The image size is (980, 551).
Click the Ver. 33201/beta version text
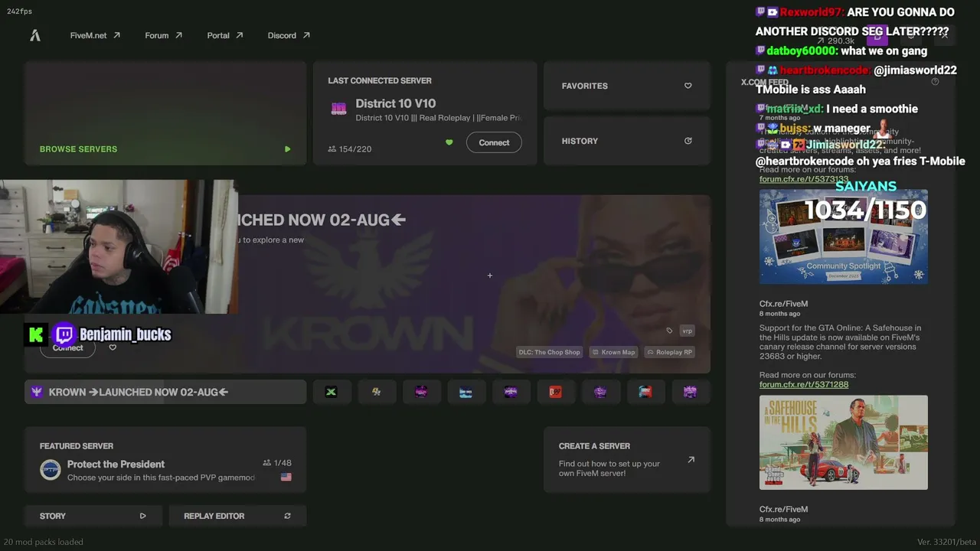[946, 542]
